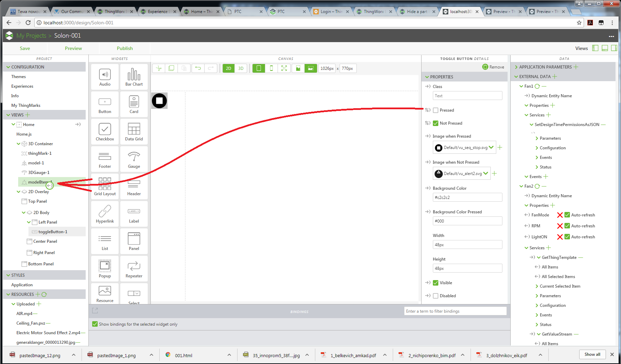Add the Popup widget
Viewport: 621px width, 364px height.
click(x=105, y=268)
